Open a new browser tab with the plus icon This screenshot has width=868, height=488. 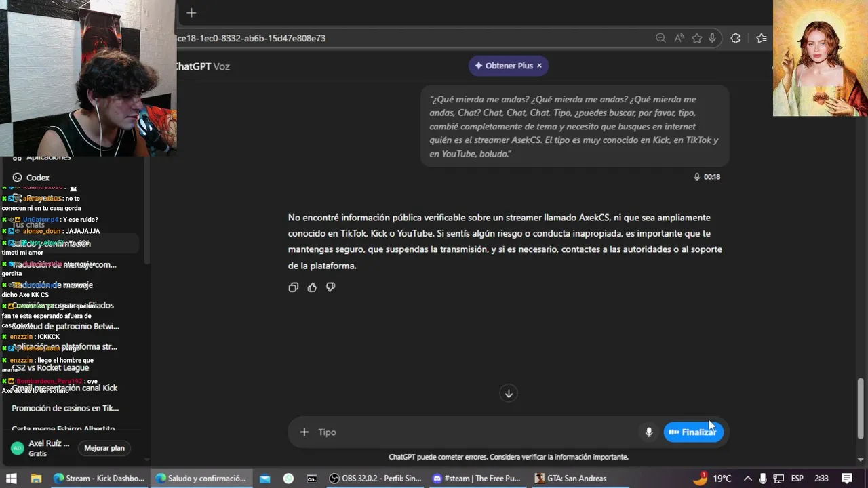coord(191,13)
